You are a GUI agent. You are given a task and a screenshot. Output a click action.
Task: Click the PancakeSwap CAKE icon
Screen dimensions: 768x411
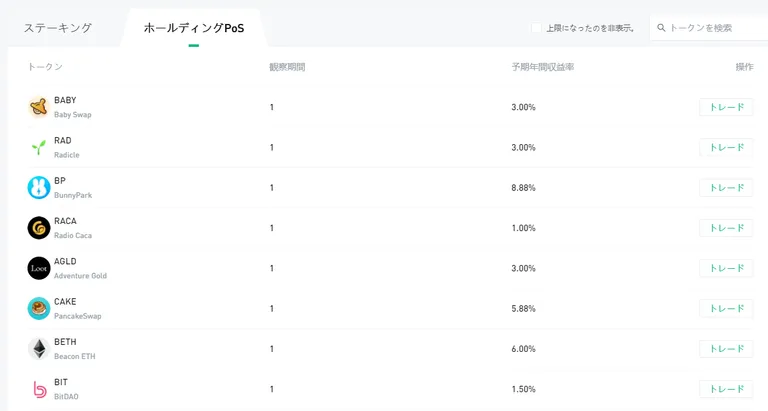39,309
